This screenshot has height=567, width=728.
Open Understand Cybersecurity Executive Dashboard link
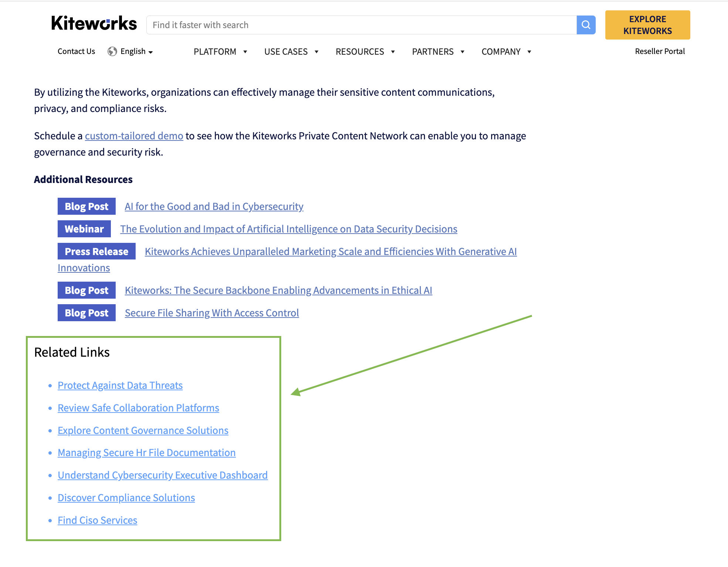(163, 475)
